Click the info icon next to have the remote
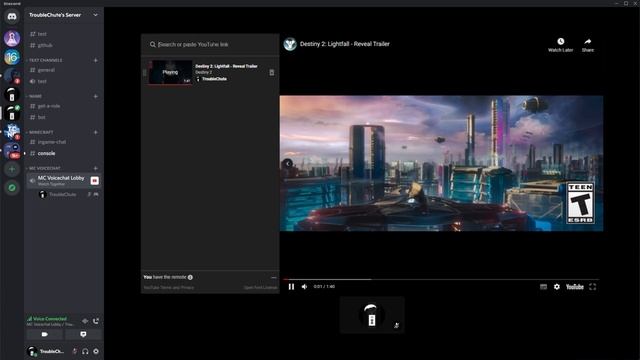640x360 pixels. (x=190, y=277)
